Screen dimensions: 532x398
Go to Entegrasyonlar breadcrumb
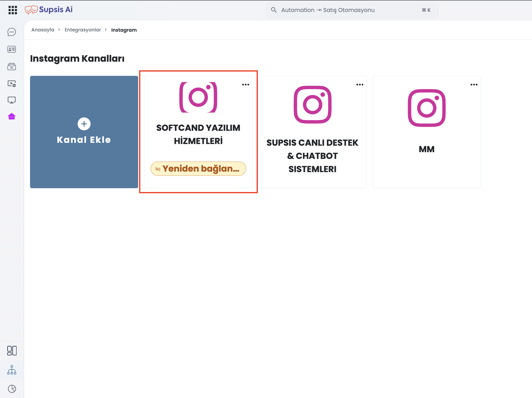[x=83, y=30]
